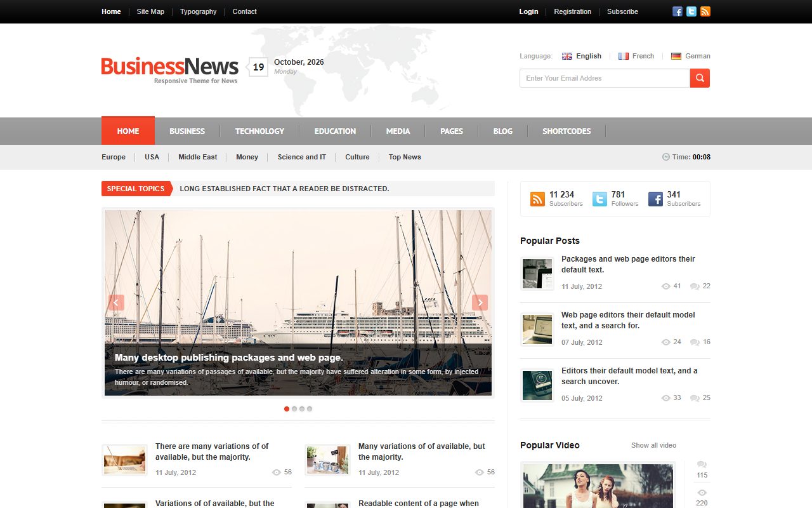The image size is (812, 508).
Task: Click the Twitter followers icon with 781
Action: [599, 199]
